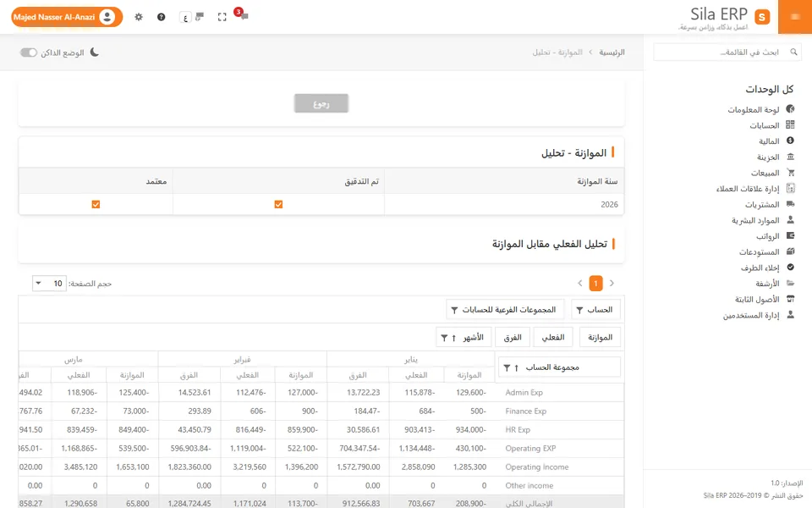Click the accounts icon (الحسابات)

click(790, 125)
